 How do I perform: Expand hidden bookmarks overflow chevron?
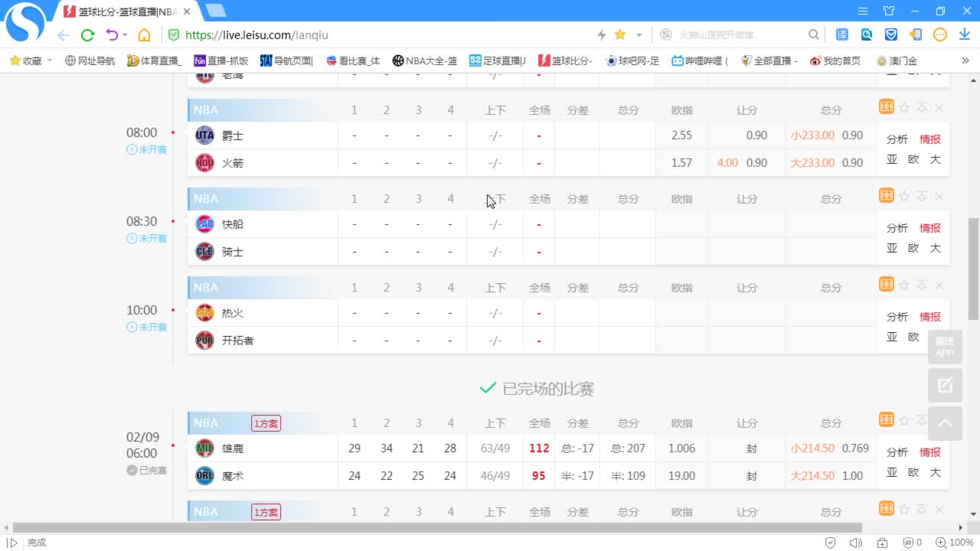click(x=965, y=60)
